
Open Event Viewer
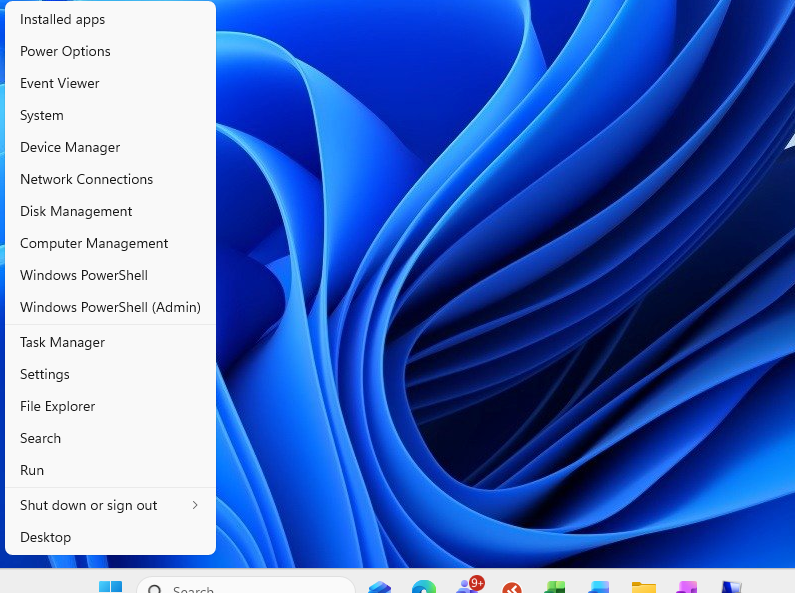click(x=110, y=83)
